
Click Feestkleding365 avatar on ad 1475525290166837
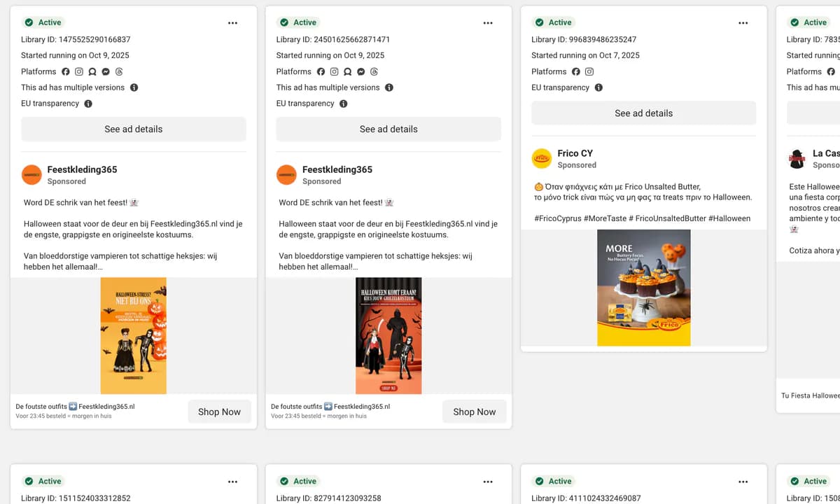point(31,175)
